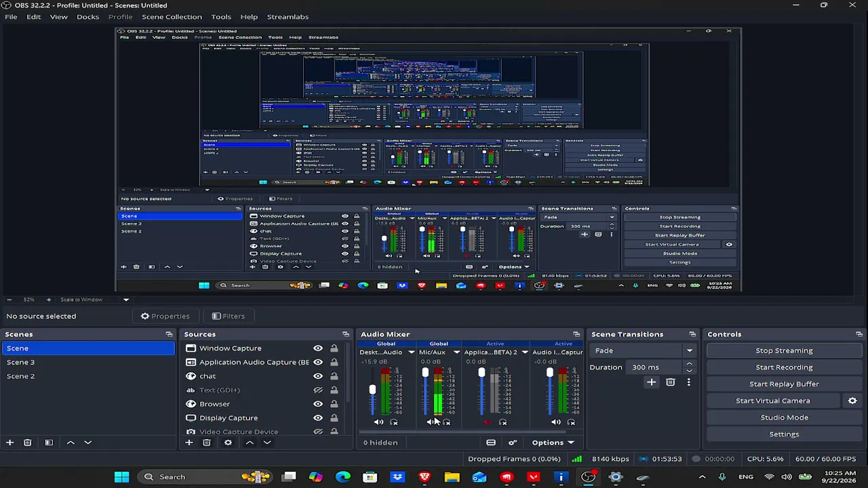Lock the Application Audio Capture source
The width and height of the screenshot is (868, 488).
[x=334, y=362]
